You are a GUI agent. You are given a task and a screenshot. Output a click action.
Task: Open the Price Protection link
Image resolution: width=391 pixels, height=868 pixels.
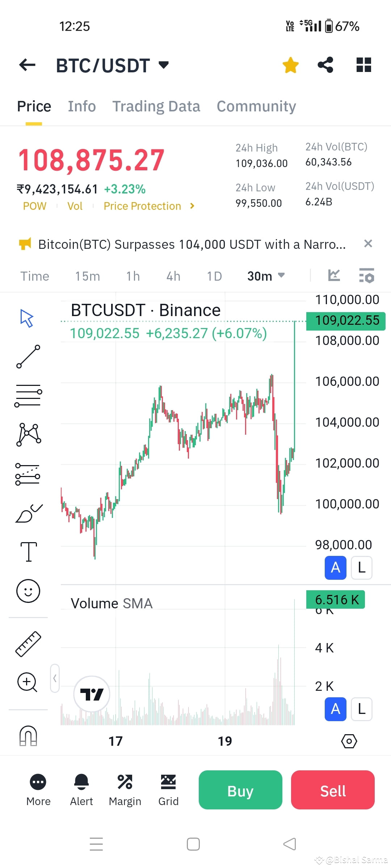click(x=142, y=206)
